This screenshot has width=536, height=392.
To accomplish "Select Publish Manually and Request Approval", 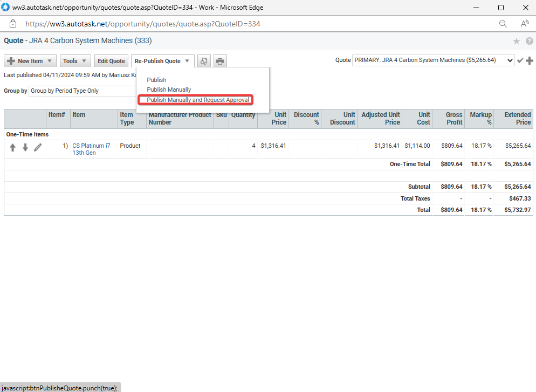I will (198, 100).
